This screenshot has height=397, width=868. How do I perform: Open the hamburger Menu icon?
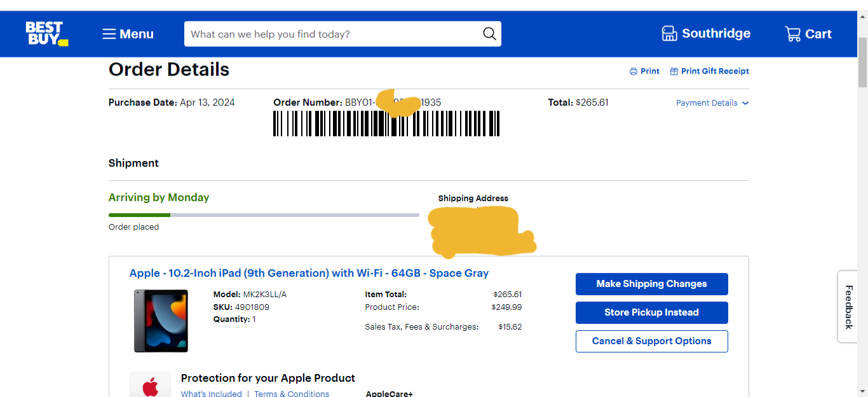point(109,34)
